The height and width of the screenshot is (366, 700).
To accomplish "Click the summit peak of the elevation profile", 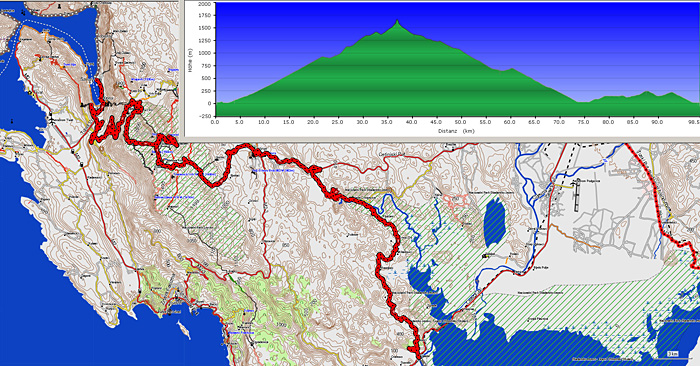I will tap(397, 21).
